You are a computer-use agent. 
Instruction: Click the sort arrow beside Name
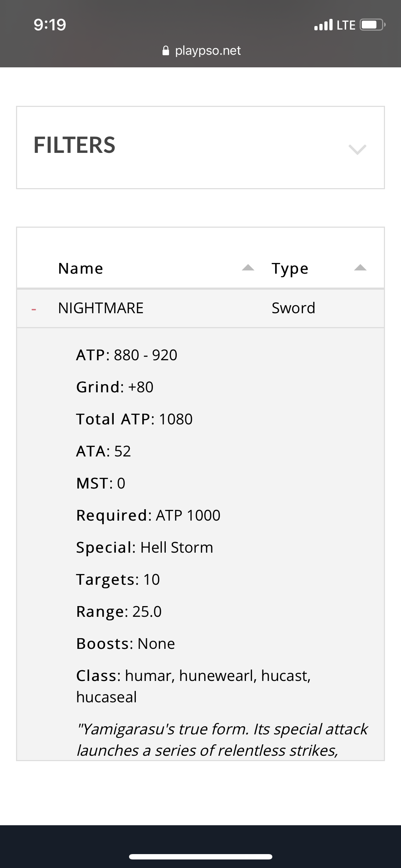coord(248,268)
